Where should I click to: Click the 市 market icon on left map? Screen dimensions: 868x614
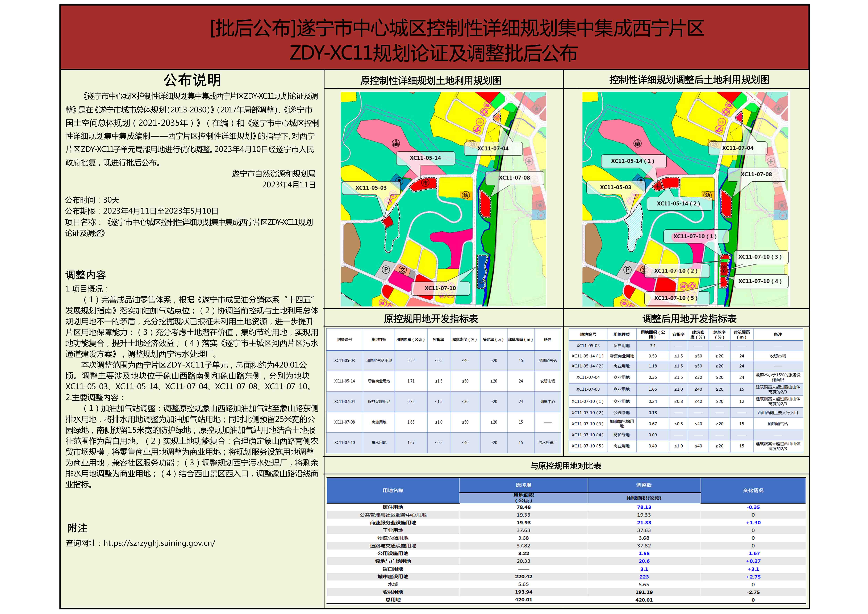point(425,183)
